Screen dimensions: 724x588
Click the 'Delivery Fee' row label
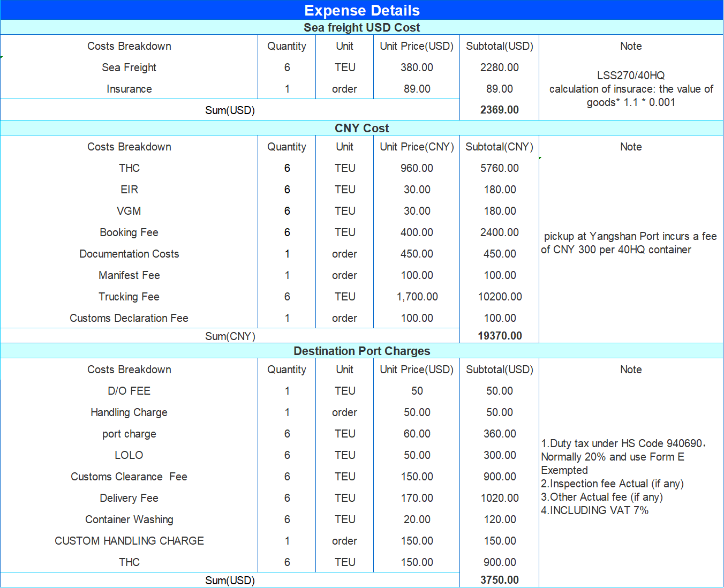(x=129, y=498)
